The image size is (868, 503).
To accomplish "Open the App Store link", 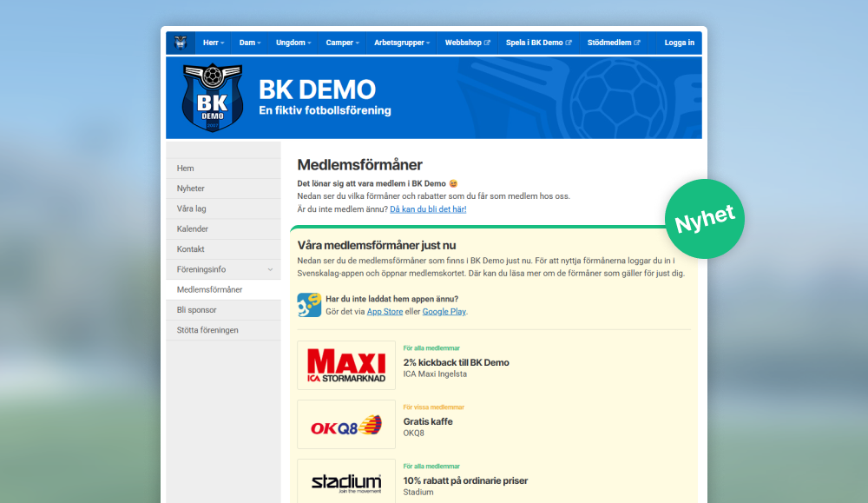I will [x=385, y=312].
